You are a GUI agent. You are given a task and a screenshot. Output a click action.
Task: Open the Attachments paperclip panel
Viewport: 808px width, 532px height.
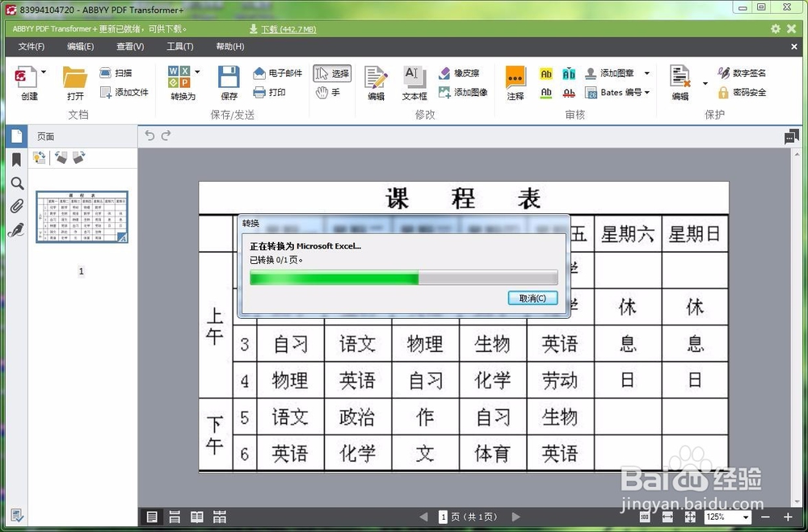tap(16, 207)
